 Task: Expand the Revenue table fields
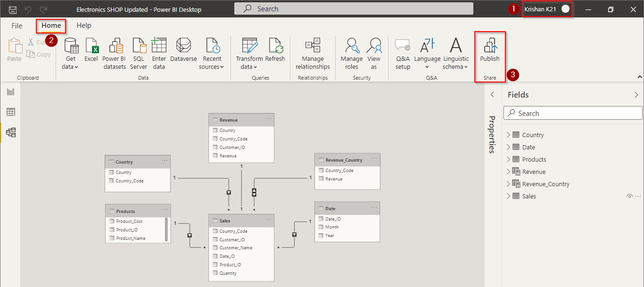509,171
